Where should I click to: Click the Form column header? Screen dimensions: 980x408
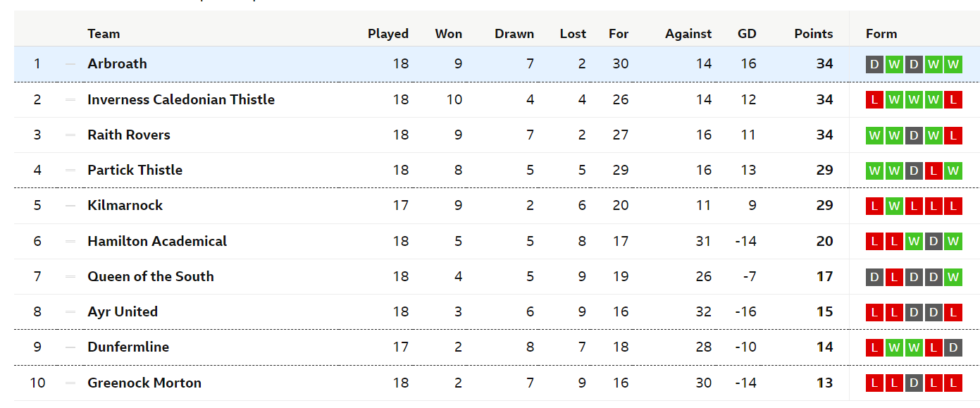click(x=881, y=34)
